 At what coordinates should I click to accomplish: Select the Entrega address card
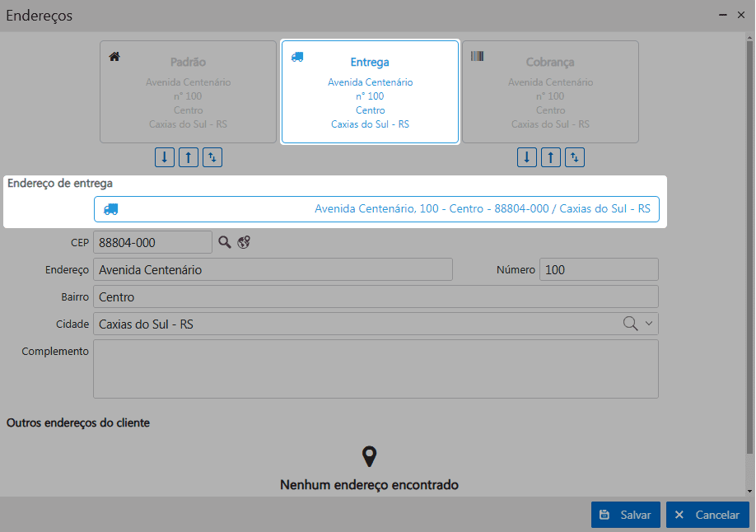click(x=370, y=92)
